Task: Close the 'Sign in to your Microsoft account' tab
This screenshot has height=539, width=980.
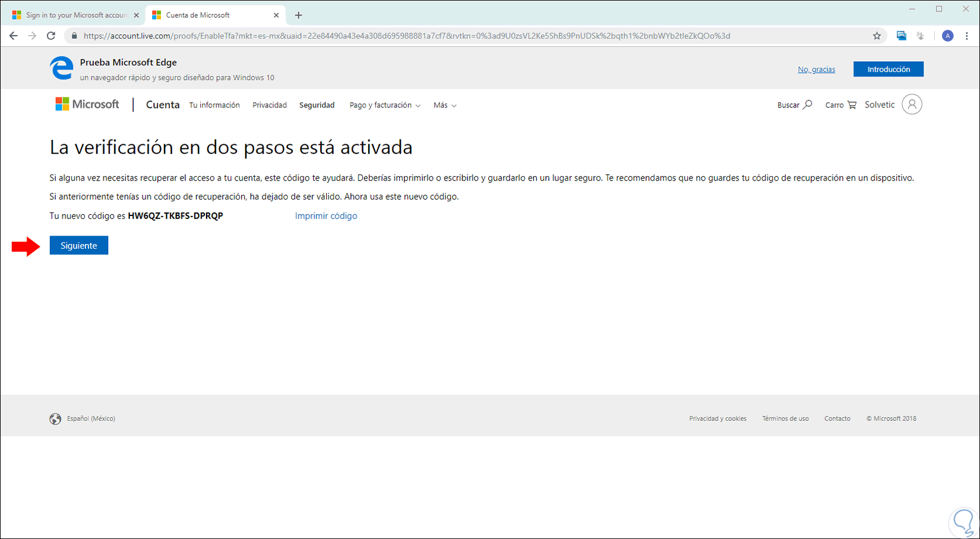Action: [136, 15]
